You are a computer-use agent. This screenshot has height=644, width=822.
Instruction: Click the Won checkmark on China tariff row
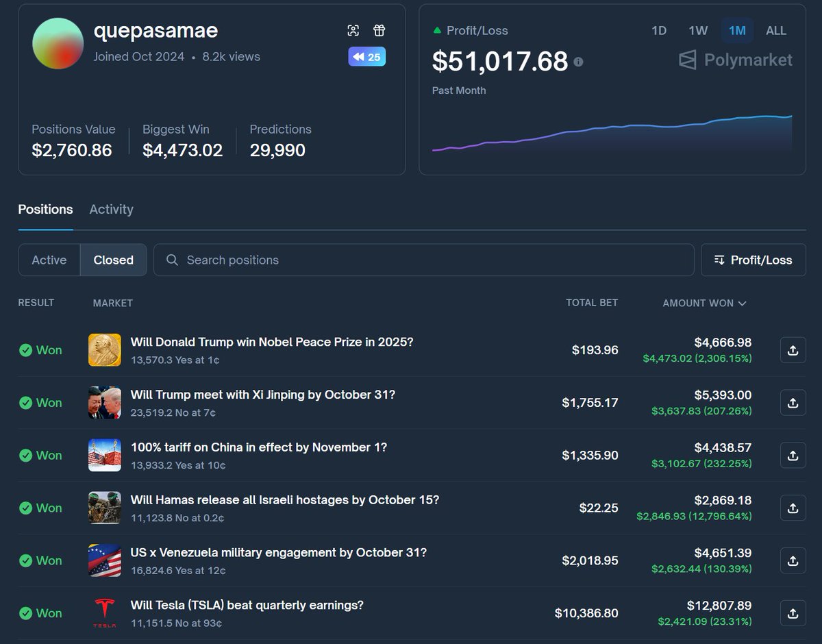(x=25, y=456)
